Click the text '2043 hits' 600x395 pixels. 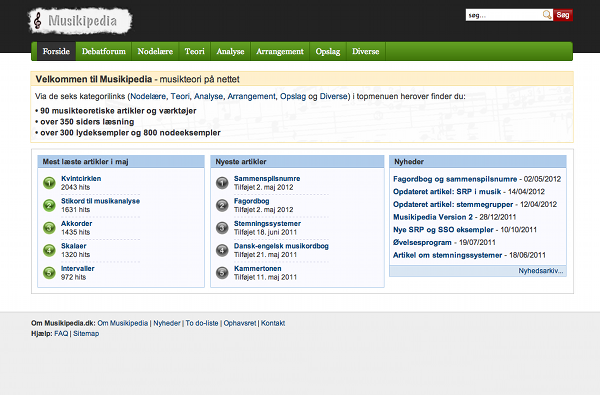[75, 187]
